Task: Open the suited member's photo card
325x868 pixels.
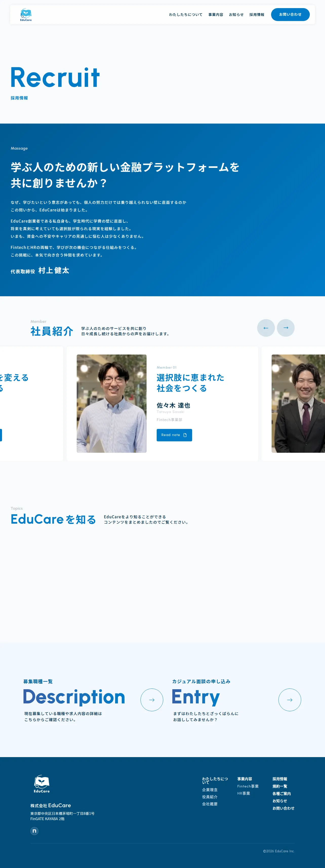Action: [298, 403]
